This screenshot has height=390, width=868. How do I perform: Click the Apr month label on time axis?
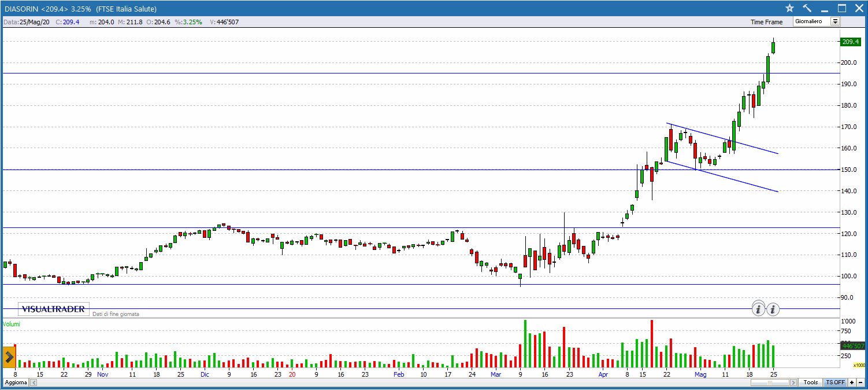click(x=603, y=374)
